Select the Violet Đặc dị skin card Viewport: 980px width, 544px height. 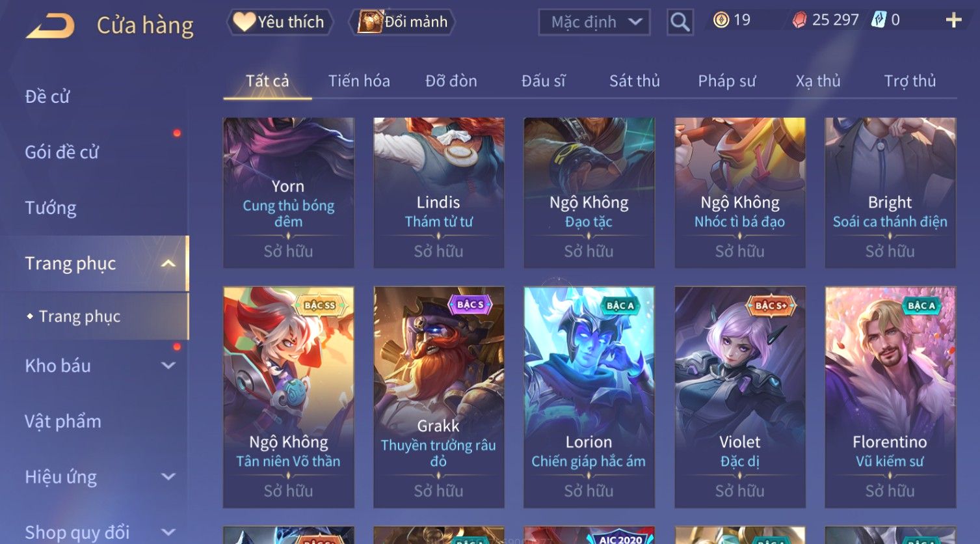pyautogui.click(x=740, y=397)
